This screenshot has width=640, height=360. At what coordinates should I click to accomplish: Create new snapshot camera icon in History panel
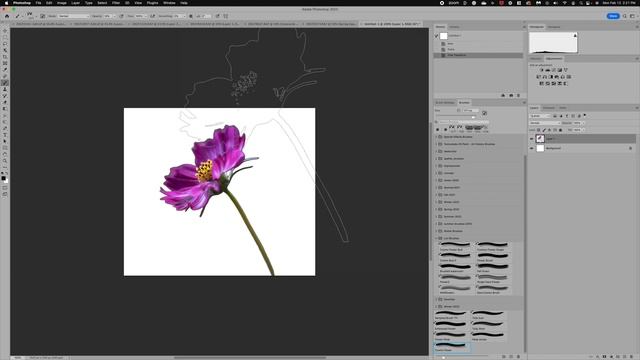[511, 96]
